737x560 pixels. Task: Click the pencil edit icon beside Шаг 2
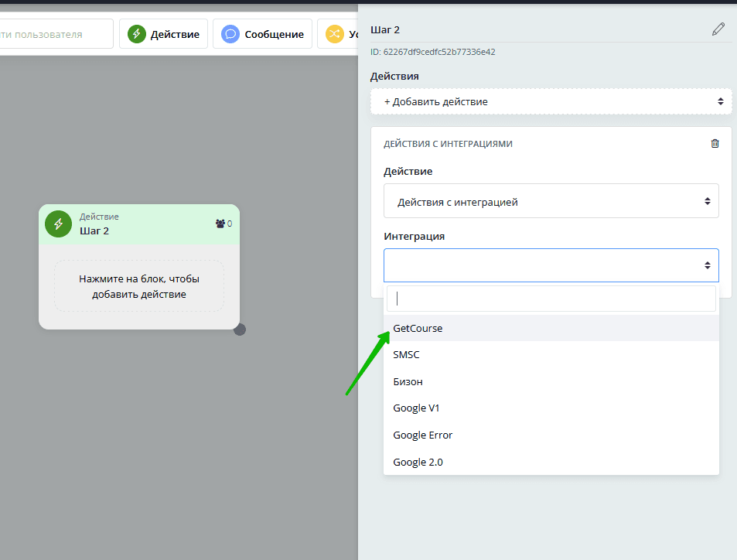(718, 29)
